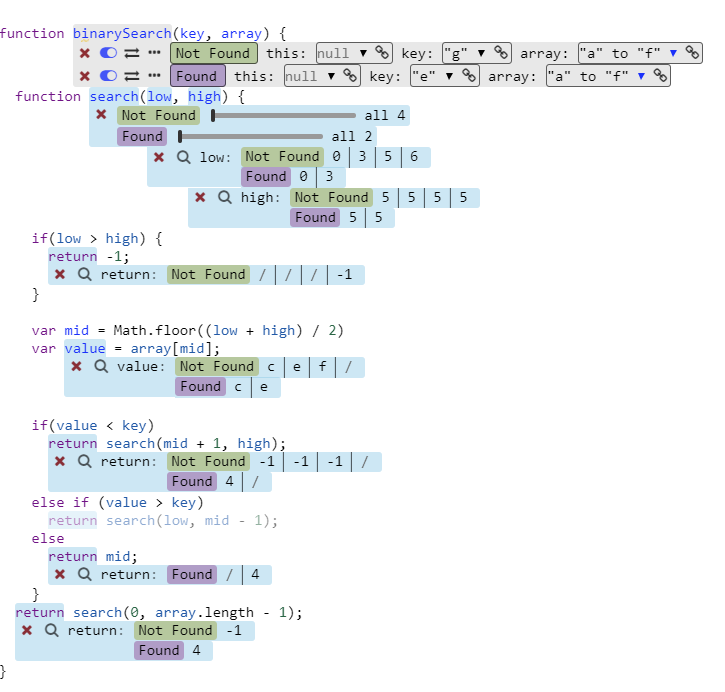The height and width of the screenshot is (692, 725).
Task: Delete the high variable probe
Action: tap(200, 198)
